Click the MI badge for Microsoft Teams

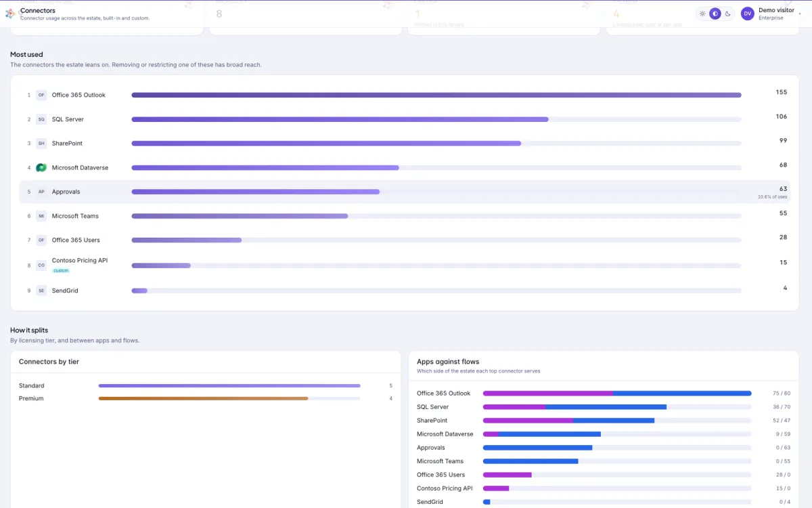[41, 216]
